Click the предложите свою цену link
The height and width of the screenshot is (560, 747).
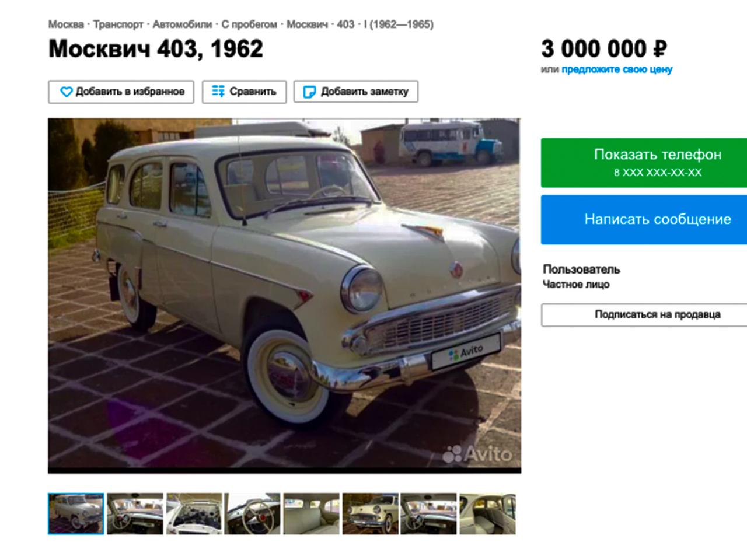pos(617,69)
